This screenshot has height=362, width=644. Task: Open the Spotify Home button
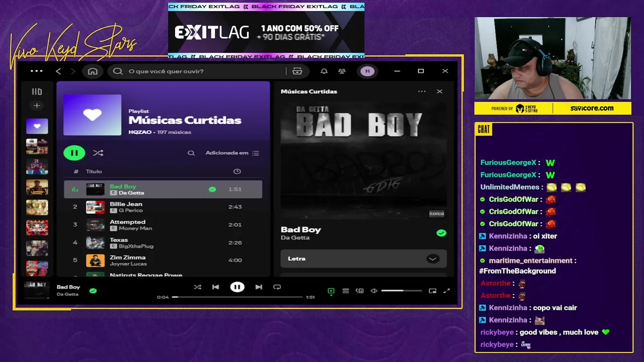click(x=93, y=71)
